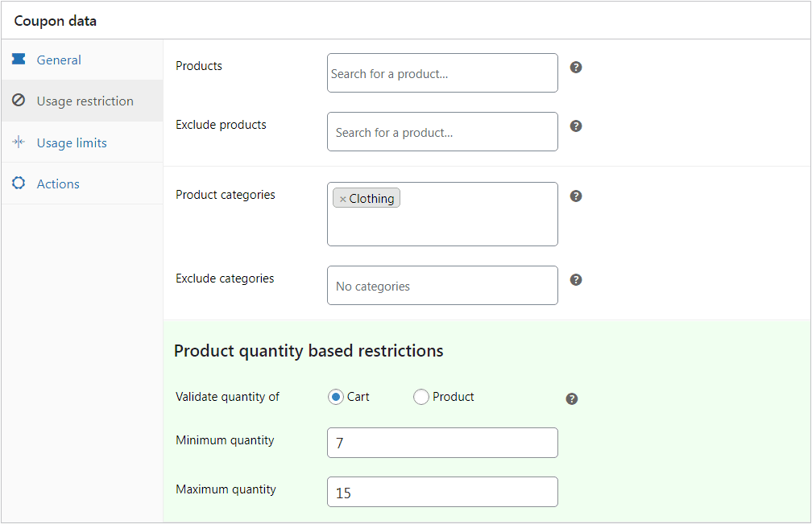Open the Products search dropdown
812x524 pixels.
tap(442, 73)
